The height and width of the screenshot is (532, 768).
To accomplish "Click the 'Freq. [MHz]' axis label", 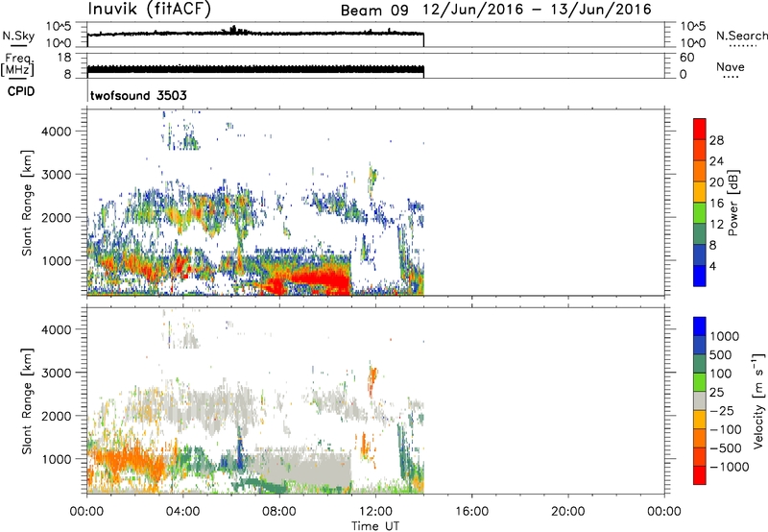I will coord(17,64).
